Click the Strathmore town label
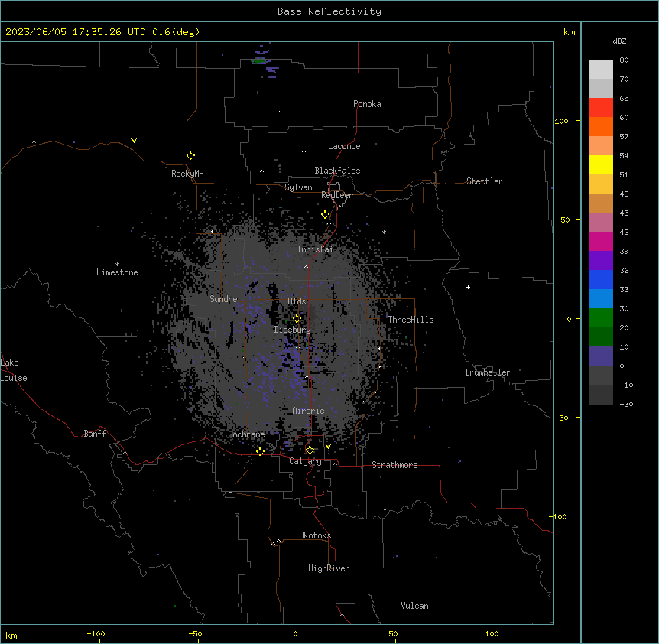Screen dimensions: 659x644 [394, 465]
